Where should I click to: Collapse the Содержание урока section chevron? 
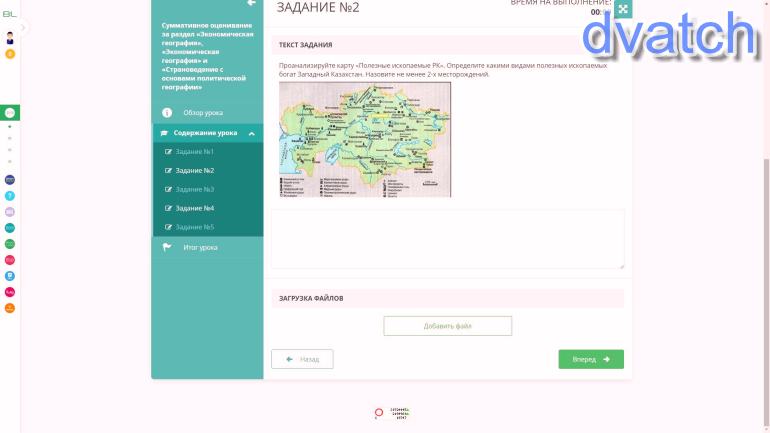(x=251, y=134)
